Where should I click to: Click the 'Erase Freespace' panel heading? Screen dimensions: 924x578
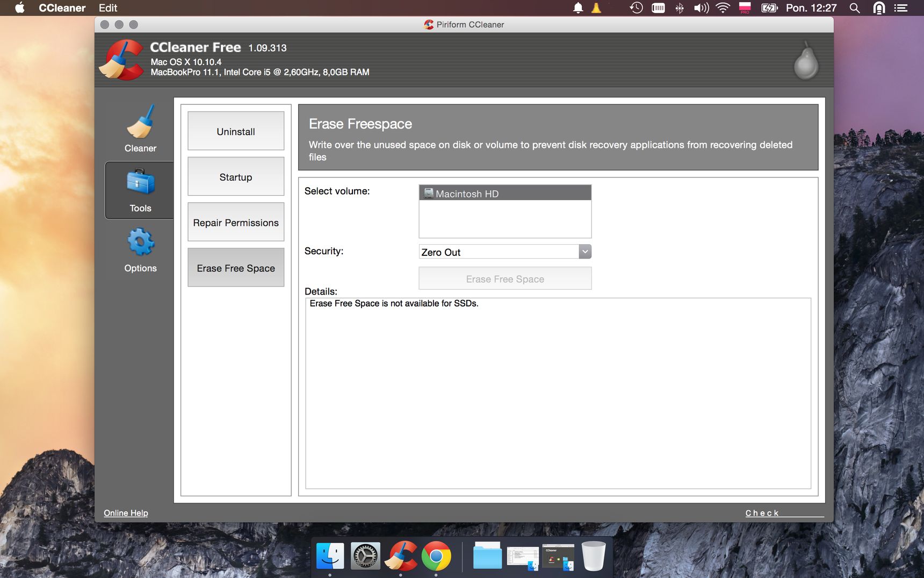[360, 124]
